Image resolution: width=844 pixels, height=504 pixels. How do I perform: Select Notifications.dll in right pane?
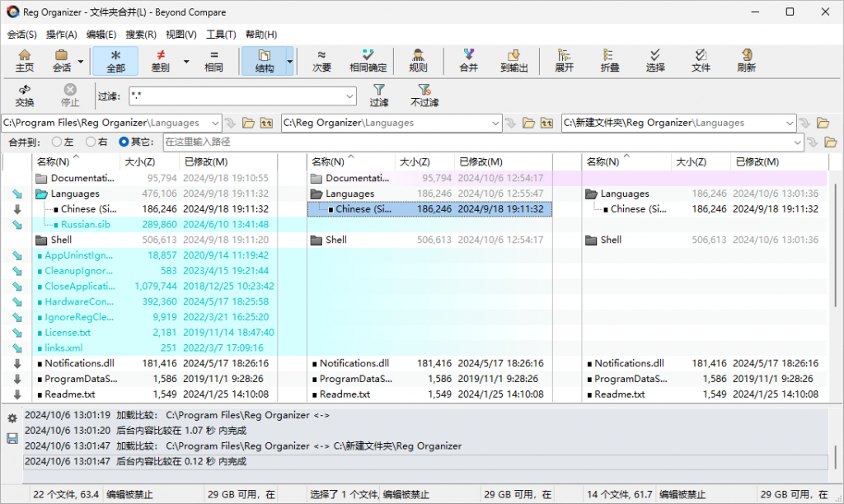pyautogui.click(x=629, y=364)
